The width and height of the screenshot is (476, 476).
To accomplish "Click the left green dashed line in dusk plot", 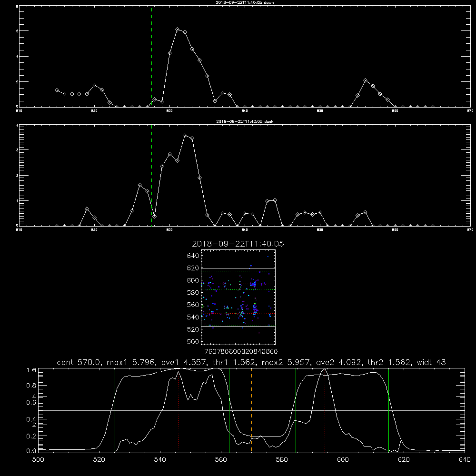I will (151, 176).
